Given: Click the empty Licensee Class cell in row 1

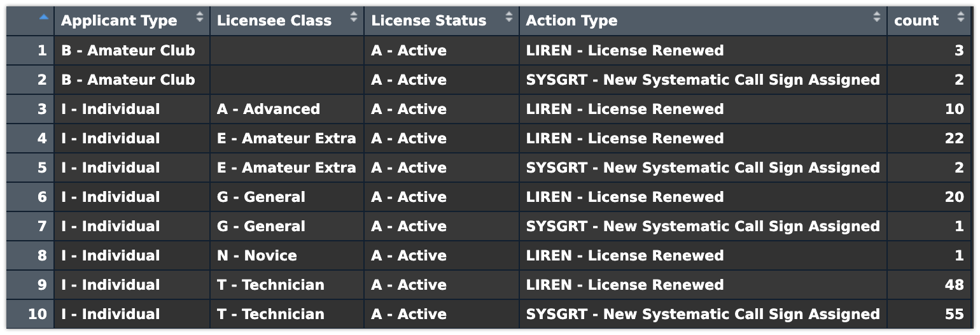Looking at the screenshot, I should pos(286,50).
